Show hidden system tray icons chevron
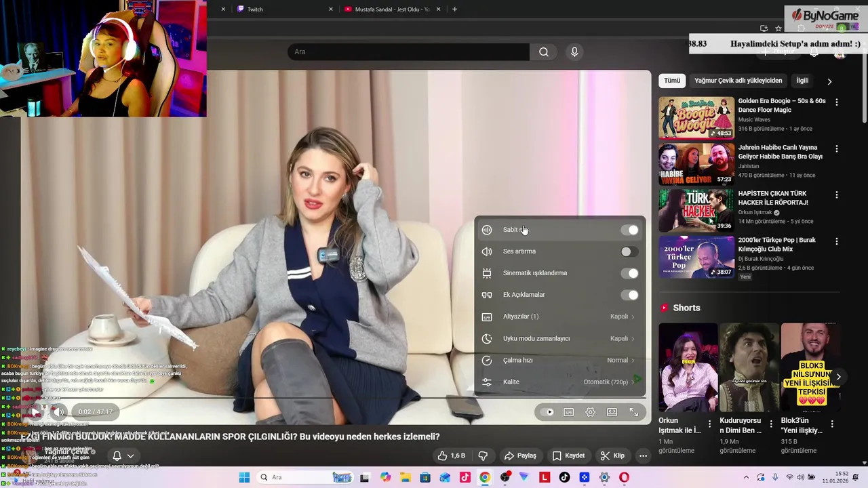The width and height of the screenshot is (868, 488). 746,477
